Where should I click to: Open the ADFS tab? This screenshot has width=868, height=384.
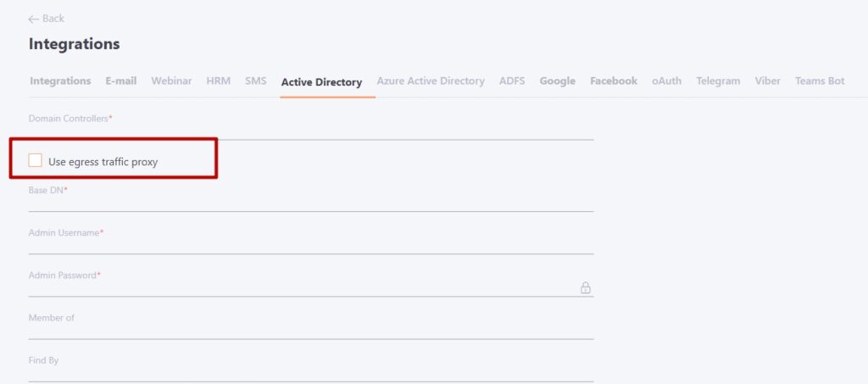[512, 81]
